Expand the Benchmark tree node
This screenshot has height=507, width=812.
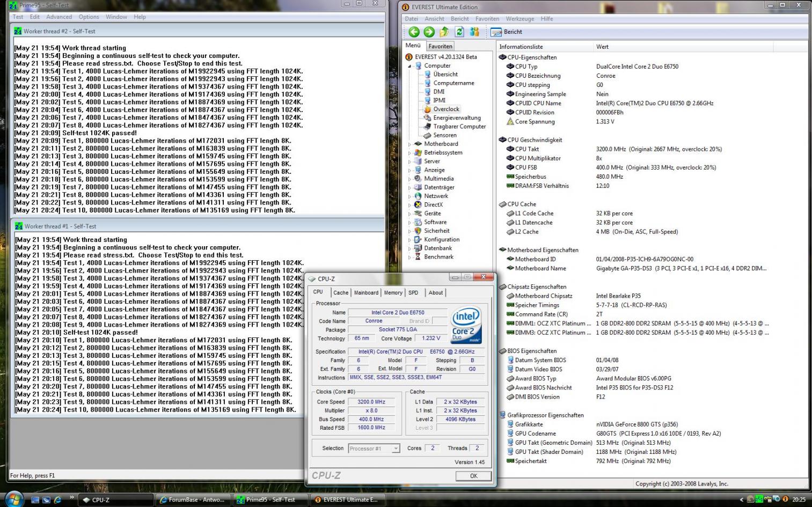pos(409,257)
